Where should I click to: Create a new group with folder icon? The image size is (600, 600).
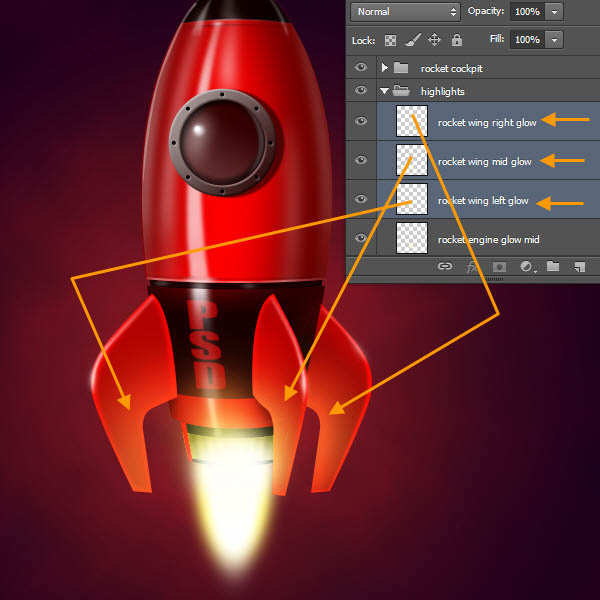pos(552,267)
